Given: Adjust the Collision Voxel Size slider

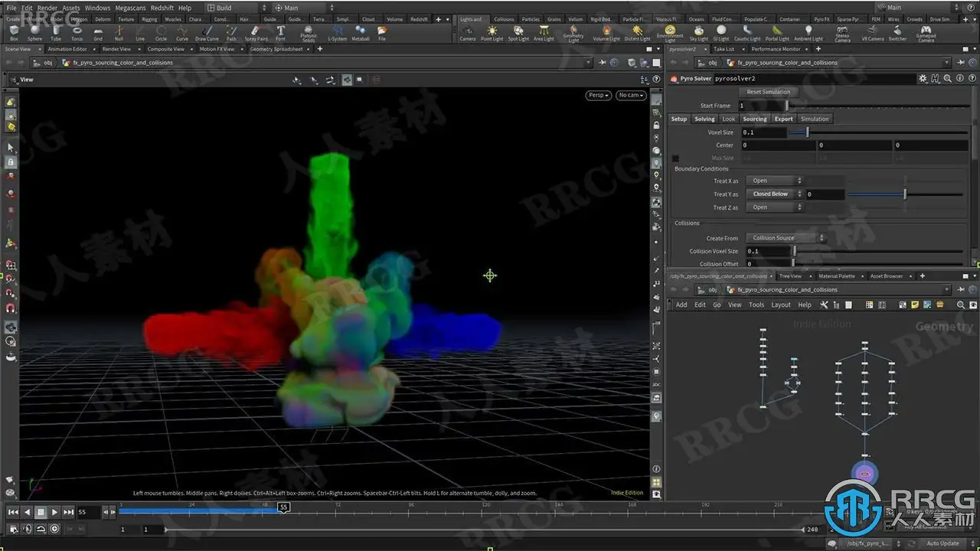Looking at the screenshot, I should pos(879,251).
